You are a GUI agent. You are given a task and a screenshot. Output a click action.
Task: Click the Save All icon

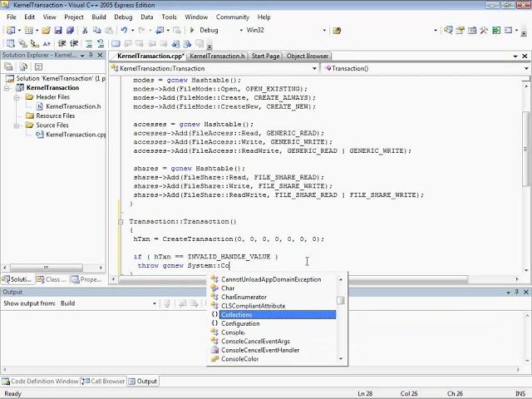point(70,30)
